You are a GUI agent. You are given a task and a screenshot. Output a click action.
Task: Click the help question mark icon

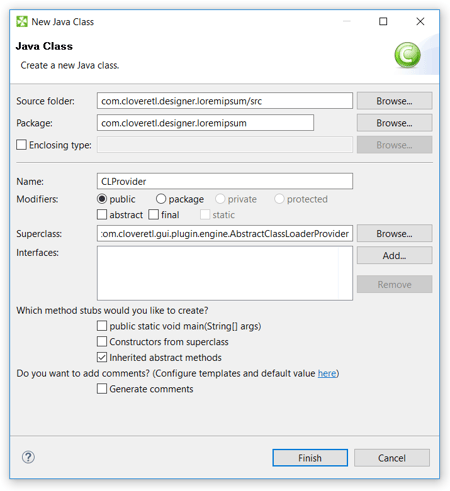pyautogui.click(x=28, y=457)
